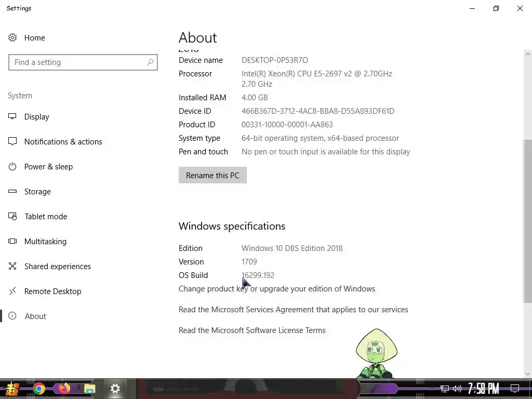Click the Home gear icon
This screenshot has height=399, width=532.
point(12,37)
